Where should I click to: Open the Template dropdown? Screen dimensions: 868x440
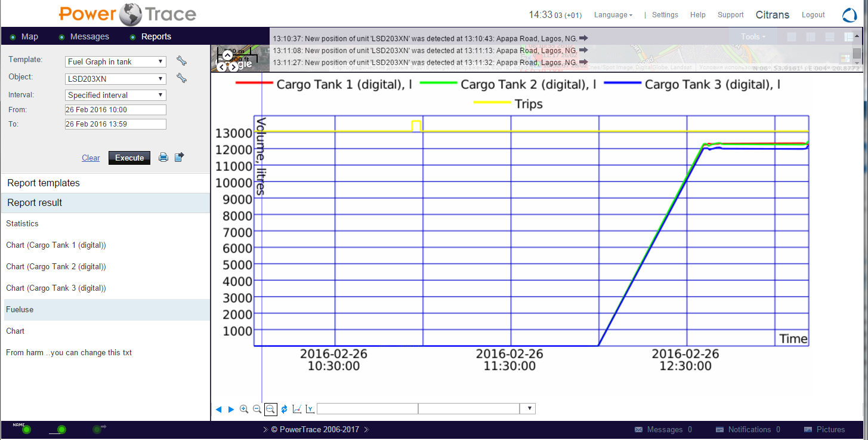point(115,61)
